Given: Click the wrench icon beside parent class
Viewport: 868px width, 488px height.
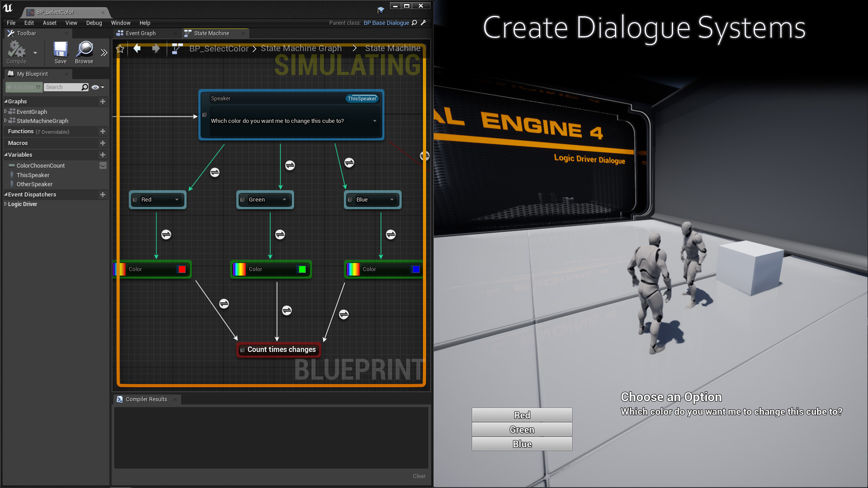Looking at the screenshot, I should coord(424,23).
